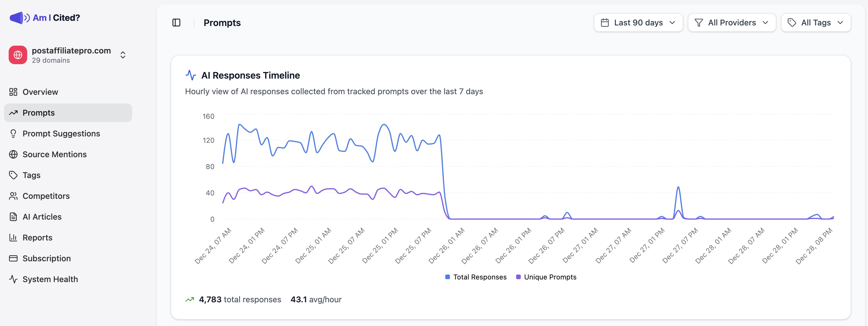Expand the All Providers filter

[732, 23]
